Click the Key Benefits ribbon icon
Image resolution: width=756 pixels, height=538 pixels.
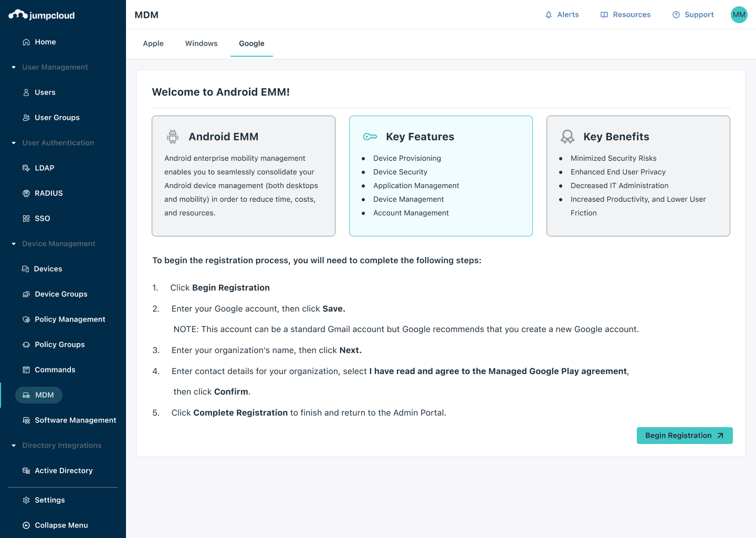click(568, 137)
